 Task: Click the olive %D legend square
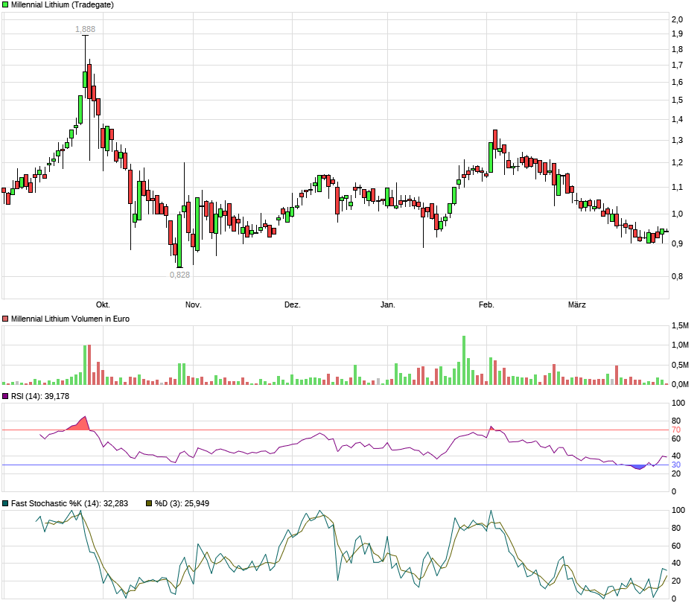tap(147, 503)
